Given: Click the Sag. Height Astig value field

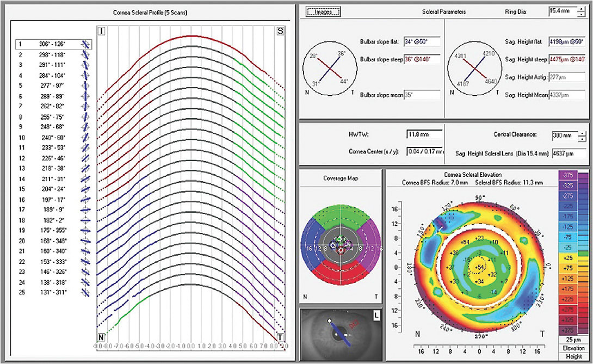Looking at the screenshot, I should [x=567, y=77].
